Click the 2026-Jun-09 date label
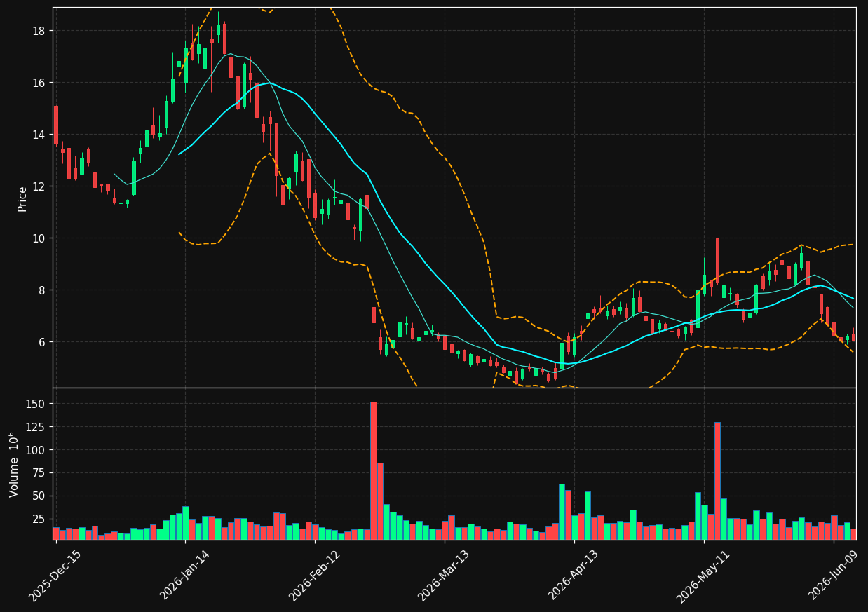The width and height of the screenshot is (868, 612). (834, 575)
